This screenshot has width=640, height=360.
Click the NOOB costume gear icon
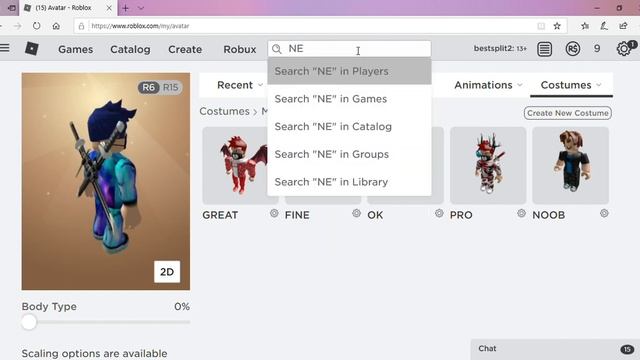604,213
